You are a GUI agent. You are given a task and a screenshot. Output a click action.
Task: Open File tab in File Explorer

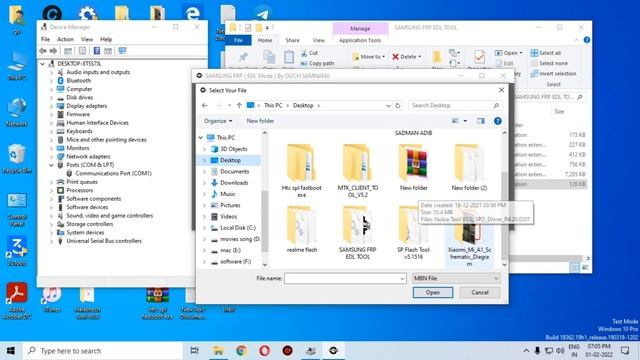238,40
